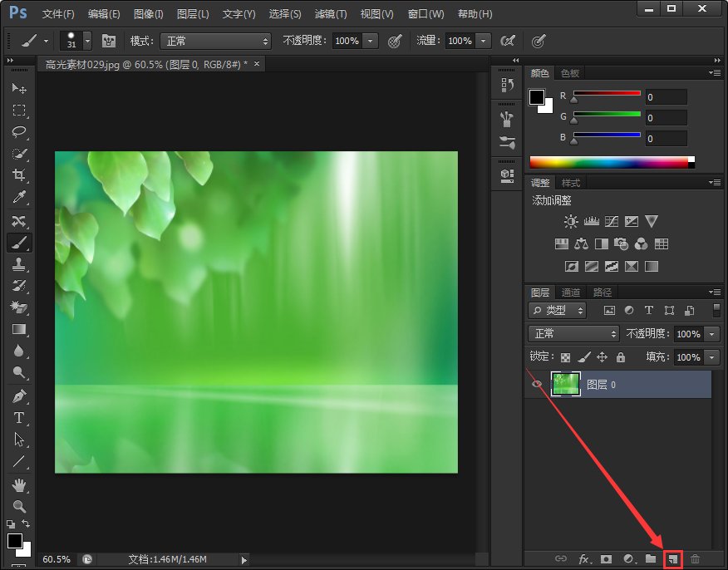This screenshot has height=570, width=728.
Task: Open the brush 模式 blend mode dropdown
Action: pos(216,41)
